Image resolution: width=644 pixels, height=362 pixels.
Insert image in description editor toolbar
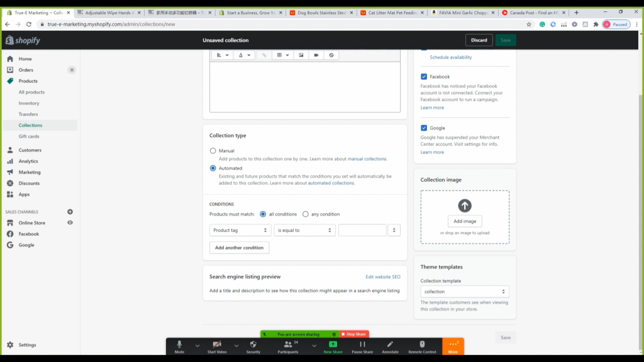pyautogui.click(x=301, y=55)
